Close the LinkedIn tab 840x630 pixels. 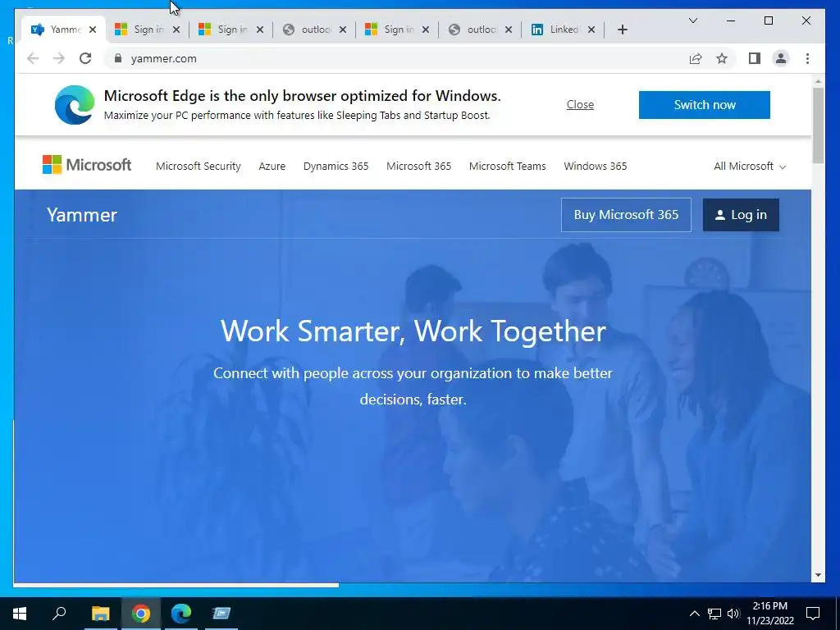click(591, 30)
